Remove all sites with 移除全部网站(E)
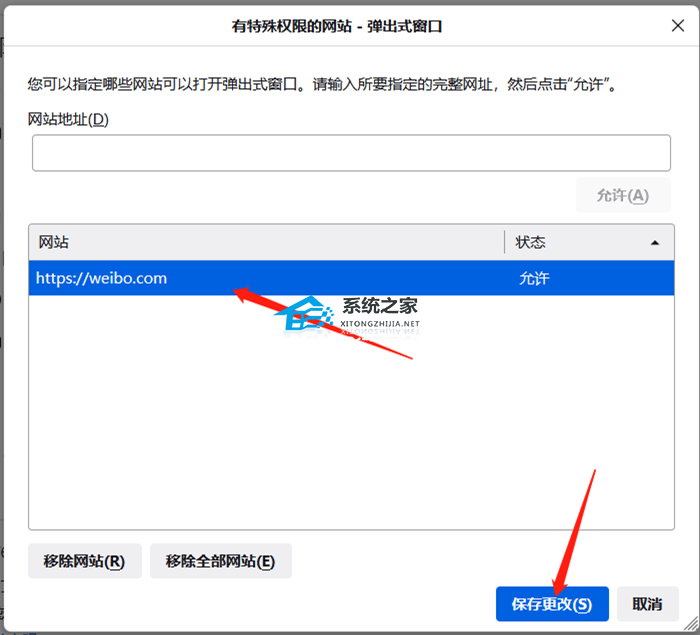The height and width of the screenshot is (635, 700). coord(220,561)
